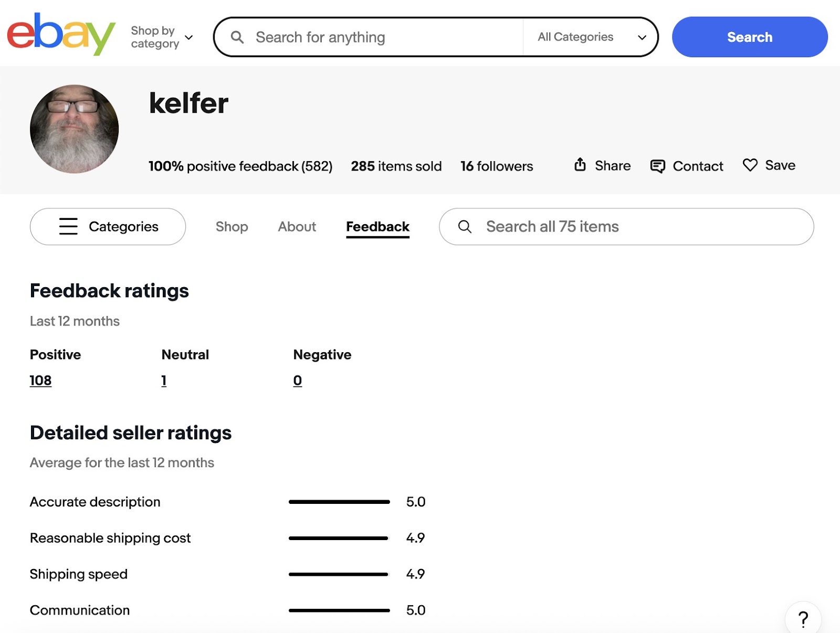This screenshot has width=840, height=633.
Task: Switch to the Shop tab
Action: click(x=232, y=227)
